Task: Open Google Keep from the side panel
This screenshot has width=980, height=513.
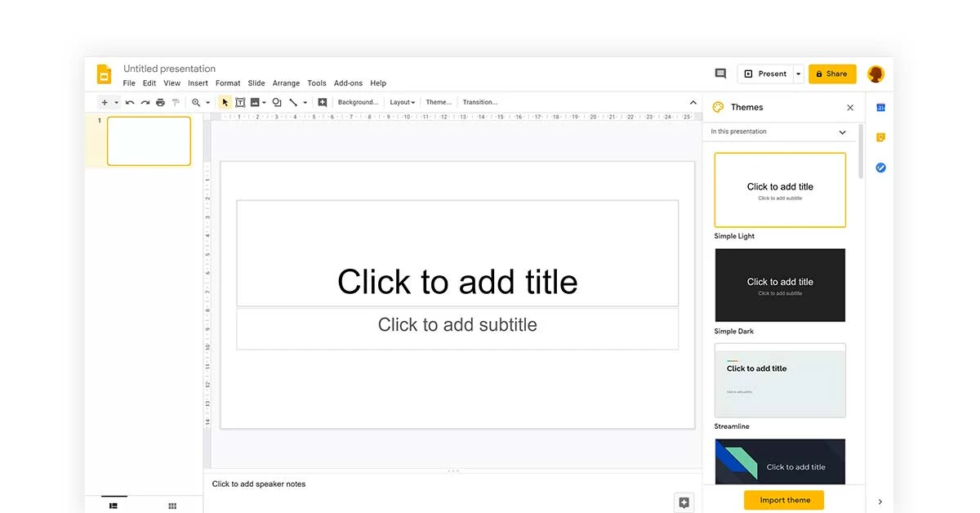Action: [x=880, y=137]
